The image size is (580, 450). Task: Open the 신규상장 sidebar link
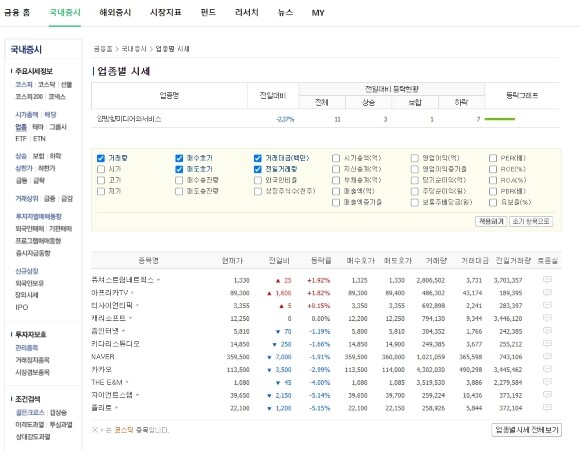27,271
